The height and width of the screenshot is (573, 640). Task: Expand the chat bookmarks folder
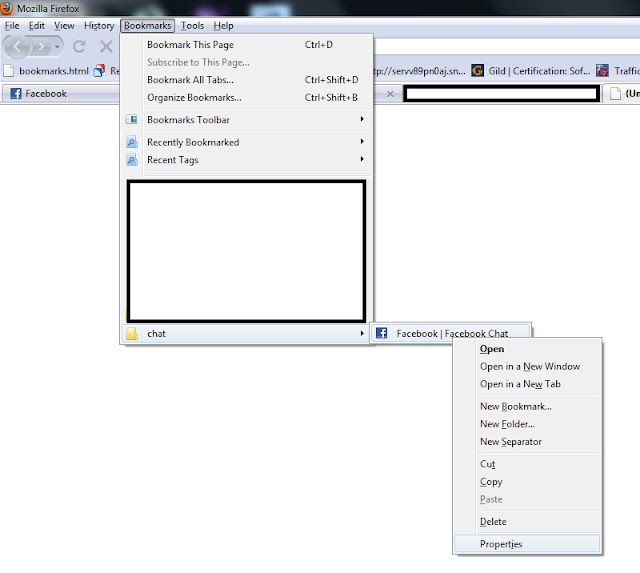pos(246,333)
